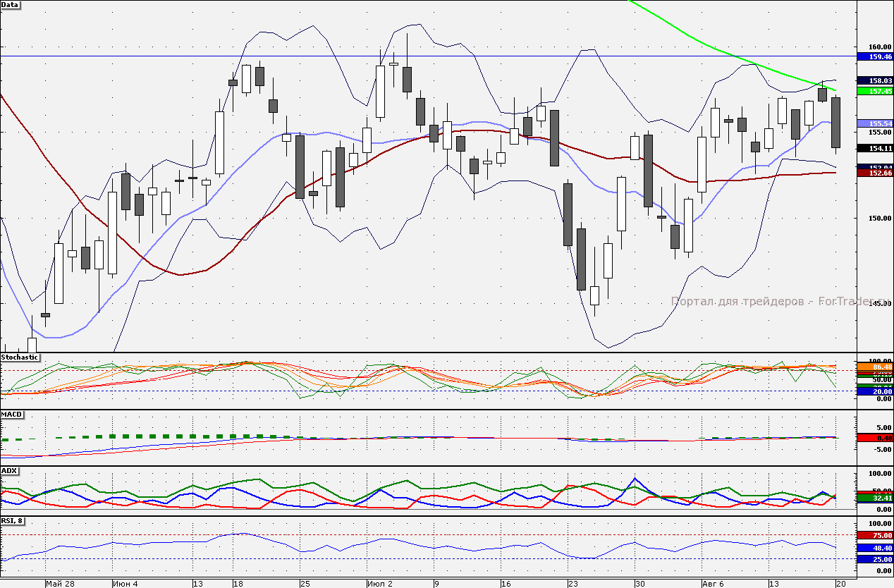The height and width of the screenshot is (588, 894).
Task: Click the 160.00 price axis label
Action: (879, 47)
